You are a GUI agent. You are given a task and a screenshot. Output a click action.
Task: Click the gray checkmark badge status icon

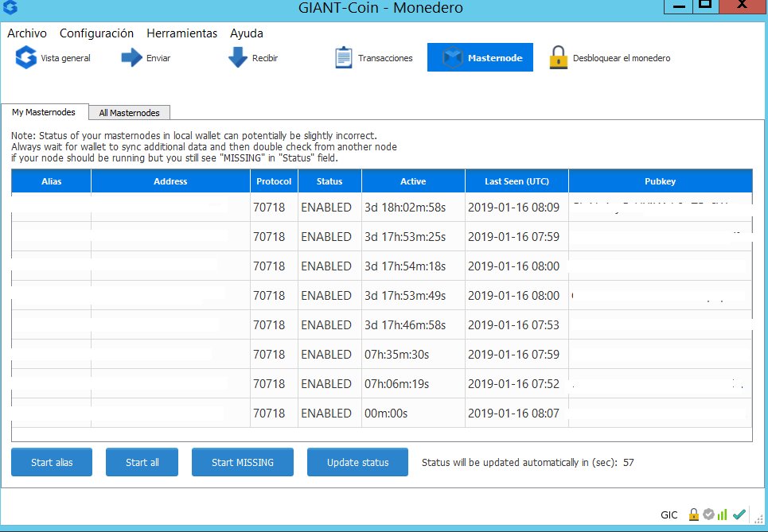click(708, 514)
